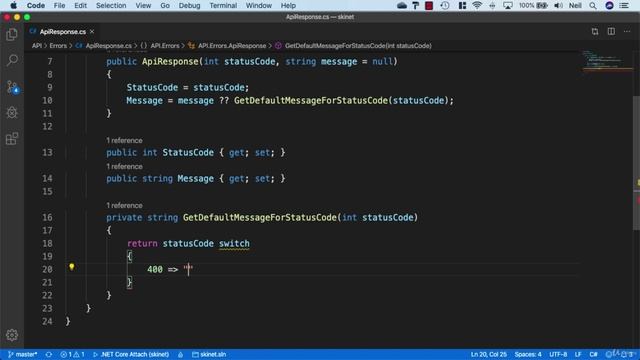Select the ApiResponse.cs editor tab

[x=62, y=31]
